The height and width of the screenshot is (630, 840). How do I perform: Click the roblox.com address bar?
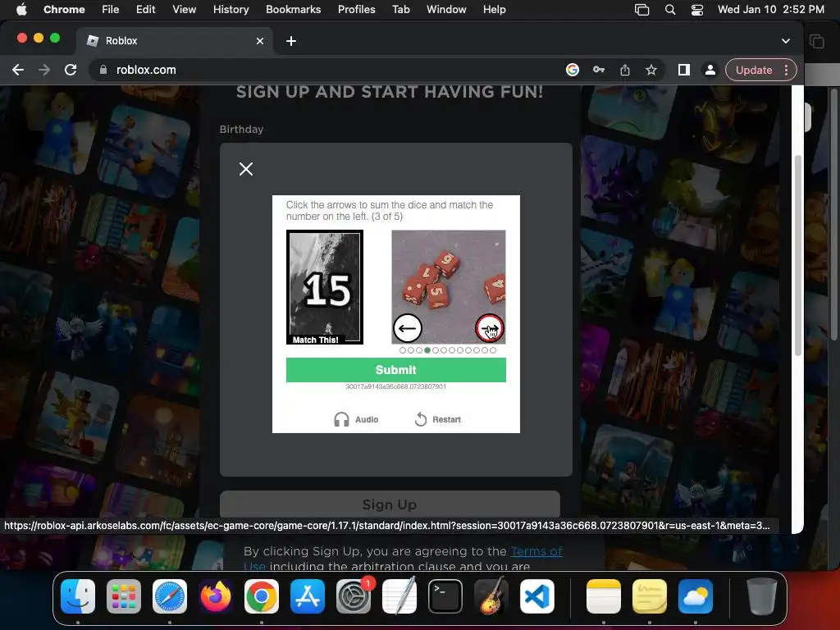[x=332, y=71]
